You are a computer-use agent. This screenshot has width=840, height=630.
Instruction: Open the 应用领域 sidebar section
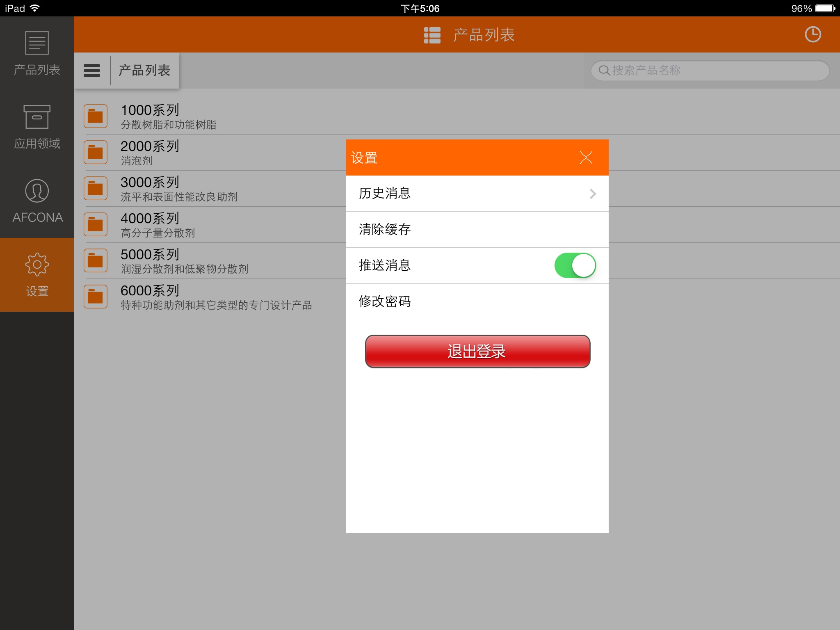(37, 127)
